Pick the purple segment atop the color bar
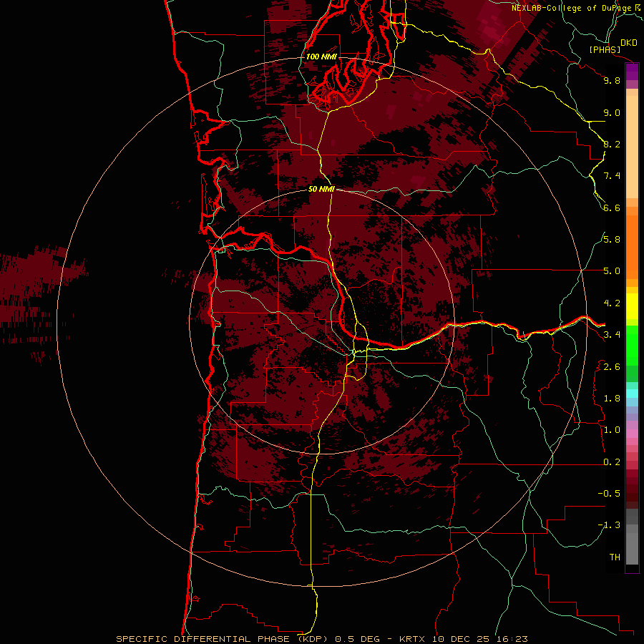The height and width of the screenshot is (644, 644). 632,72
